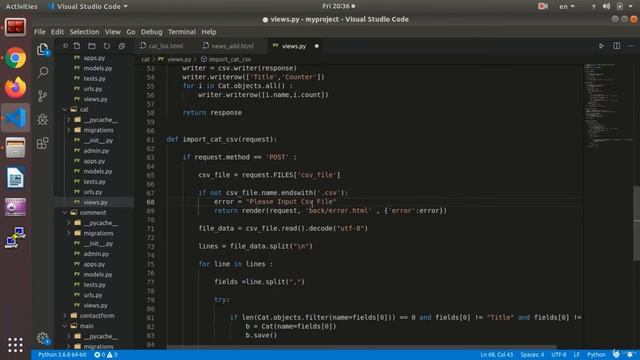This screenshot has height=360, width=640.
Task: Open the Go menu
Action: pyautogui.click(x=131, y=32)
